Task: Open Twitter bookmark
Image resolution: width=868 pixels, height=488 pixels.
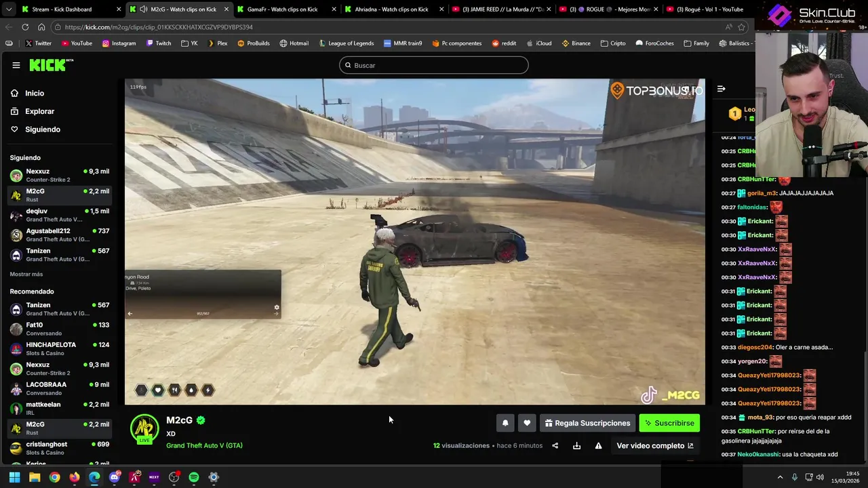Action: coord(38,43)
